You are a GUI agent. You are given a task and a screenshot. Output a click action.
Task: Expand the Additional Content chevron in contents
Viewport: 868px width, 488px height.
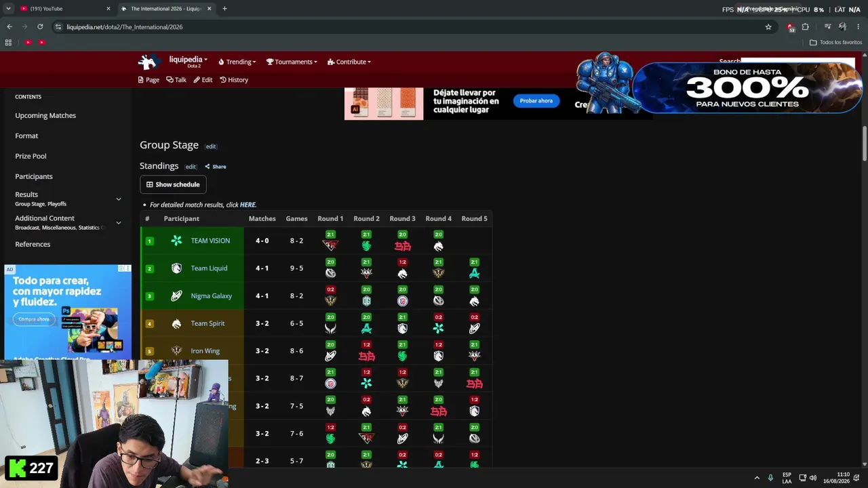tap(119, 222)
